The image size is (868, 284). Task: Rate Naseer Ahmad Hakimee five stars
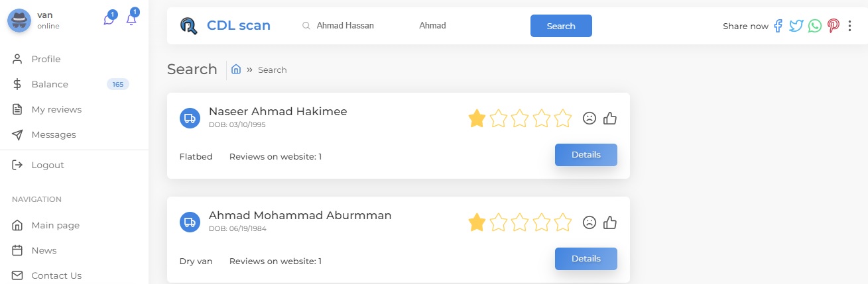coord(563,118)
